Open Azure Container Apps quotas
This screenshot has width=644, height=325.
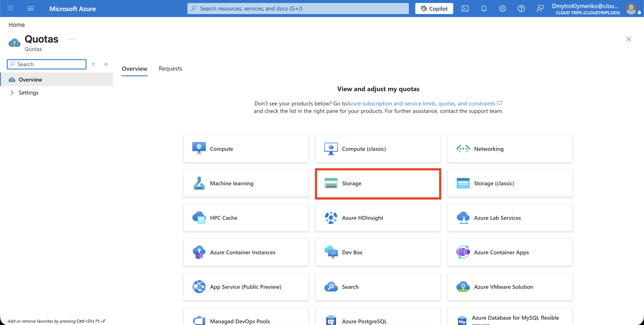point(510,252)
